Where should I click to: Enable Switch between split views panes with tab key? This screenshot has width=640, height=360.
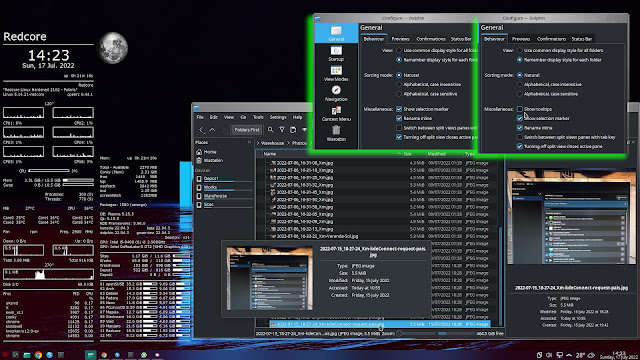point(520,137)
